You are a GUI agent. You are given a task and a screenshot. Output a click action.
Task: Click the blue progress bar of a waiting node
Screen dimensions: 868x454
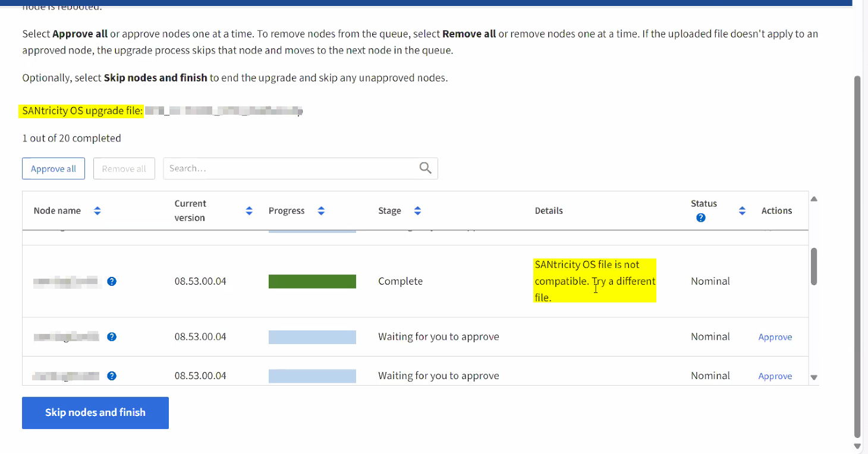pyautogui.click(x=312, y=336)
